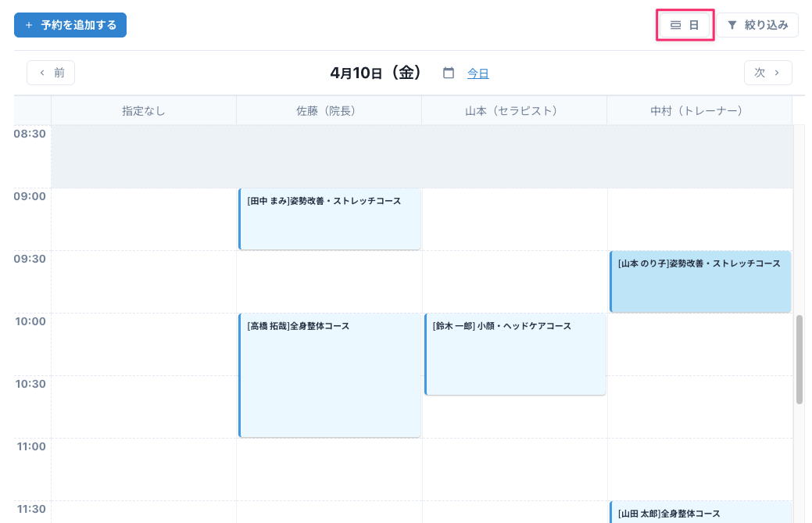
Task: Open 山田 太郎 全身整体コース appointment
Action: click(x=700, y=513)
